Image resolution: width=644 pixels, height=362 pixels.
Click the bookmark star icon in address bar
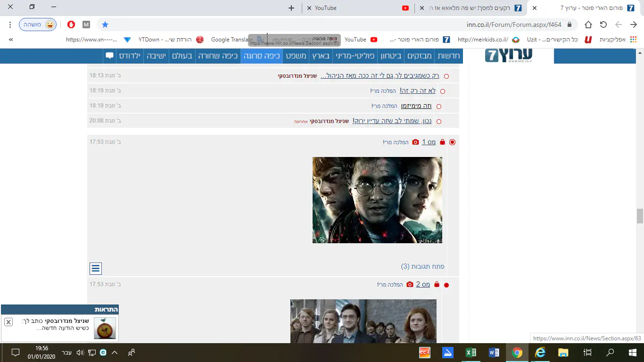tap(105, 25)
